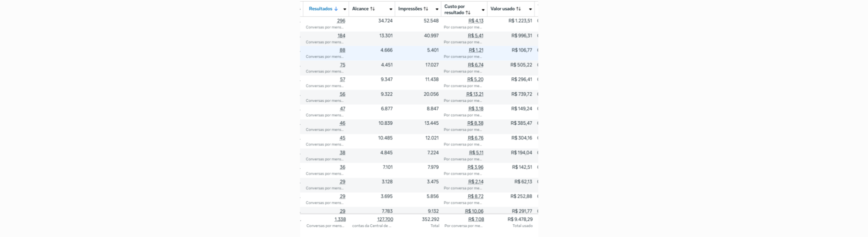Open the 184 results link
The width and height of the screenshot is (868, 237).
pos(341,36)
